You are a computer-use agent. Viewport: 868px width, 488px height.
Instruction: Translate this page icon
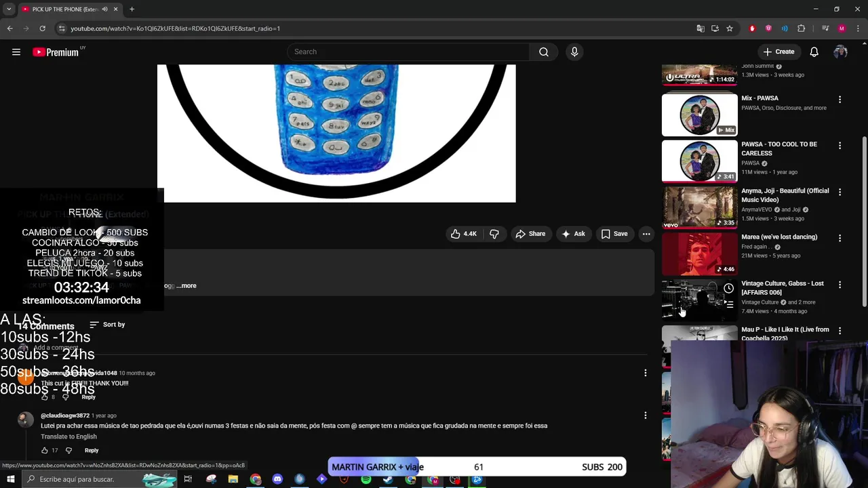pos(701,28)
